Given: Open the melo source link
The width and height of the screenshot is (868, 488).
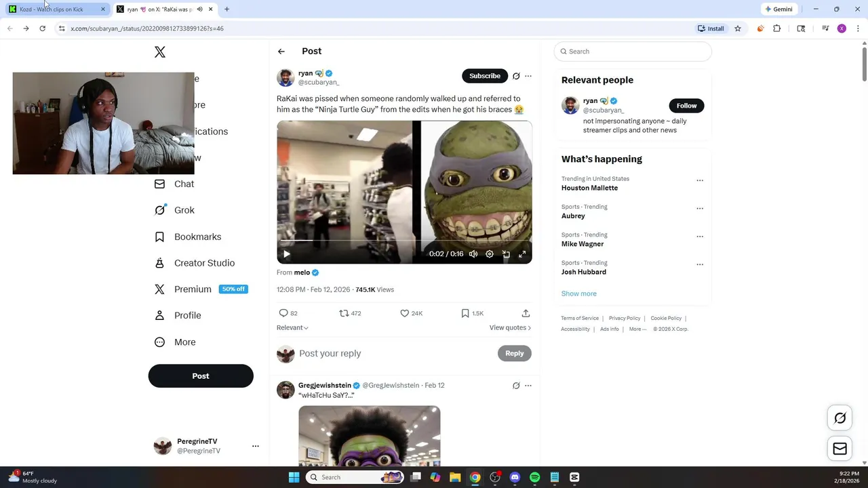Looking at the screenshot, I should [306, 272].
